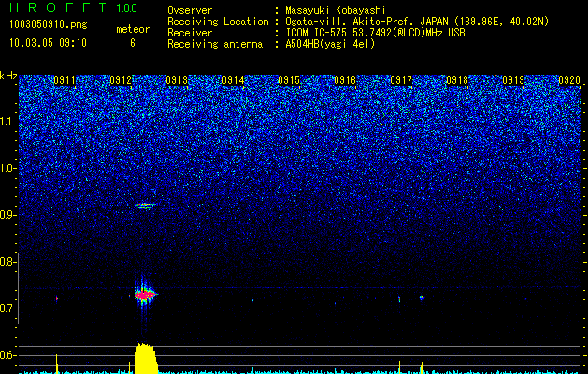The height and width of the screenshot is (374, 588).
Task: Click the 'Ovserver' field label
Action: pos(190,10)
